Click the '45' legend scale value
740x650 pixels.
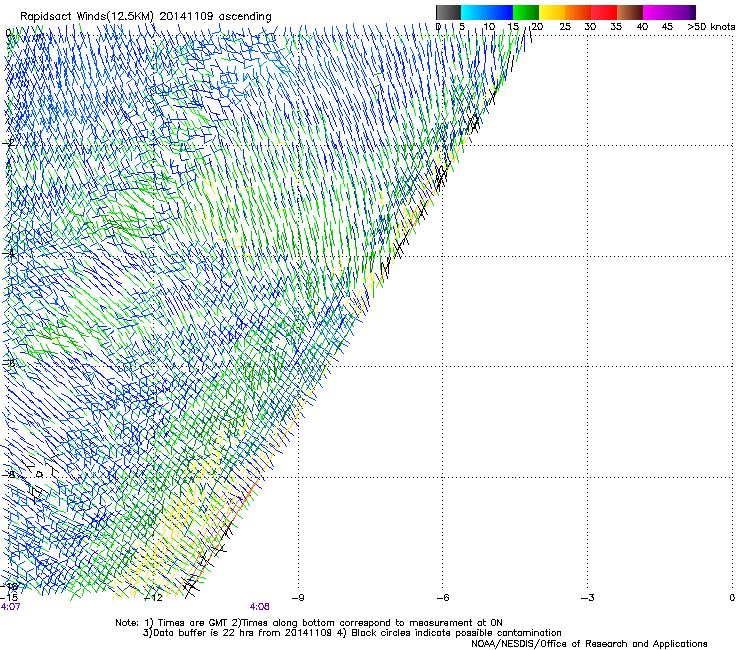pyautogui.click(x=667, y=27)
